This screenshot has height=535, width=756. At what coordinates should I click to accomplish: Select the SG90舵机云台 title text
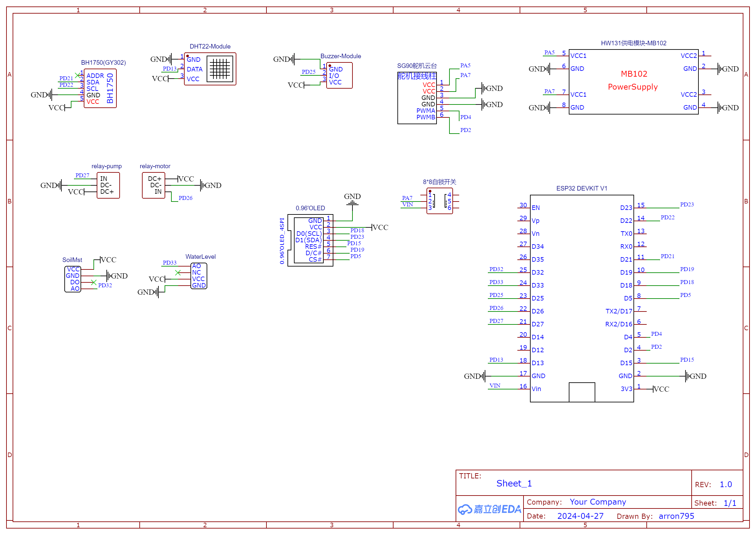coord(417,66)
